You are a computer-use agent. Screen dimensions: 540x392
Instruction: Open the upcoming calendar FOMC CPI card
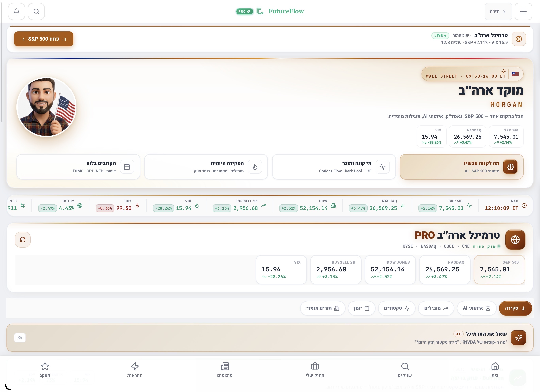78,167
